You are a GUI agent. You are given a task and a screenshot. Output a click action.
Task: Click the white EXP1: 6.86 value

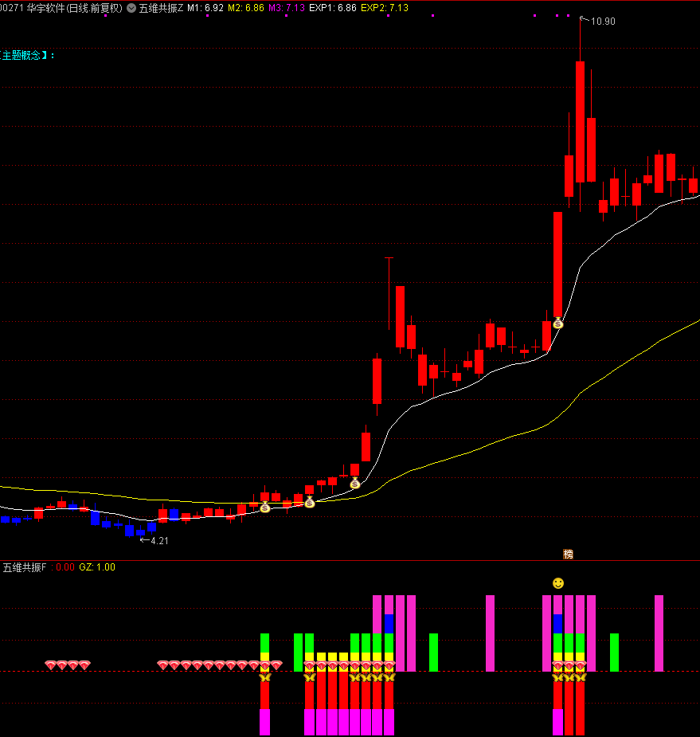tap(333, 8)
